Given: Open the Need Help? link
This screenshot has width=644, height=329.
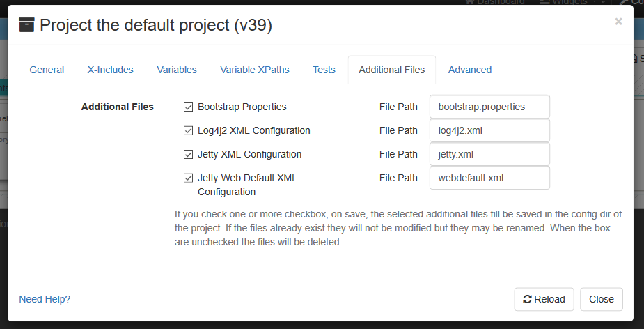Looking at the screenshot, I should 45,299.
